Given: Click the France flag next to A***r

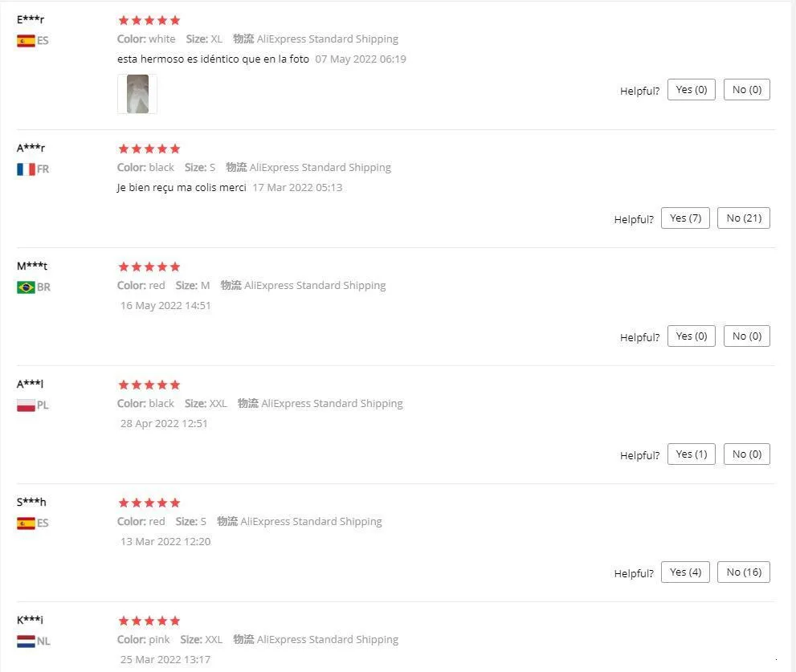Looking at the screenshot, I should (26, 169).
